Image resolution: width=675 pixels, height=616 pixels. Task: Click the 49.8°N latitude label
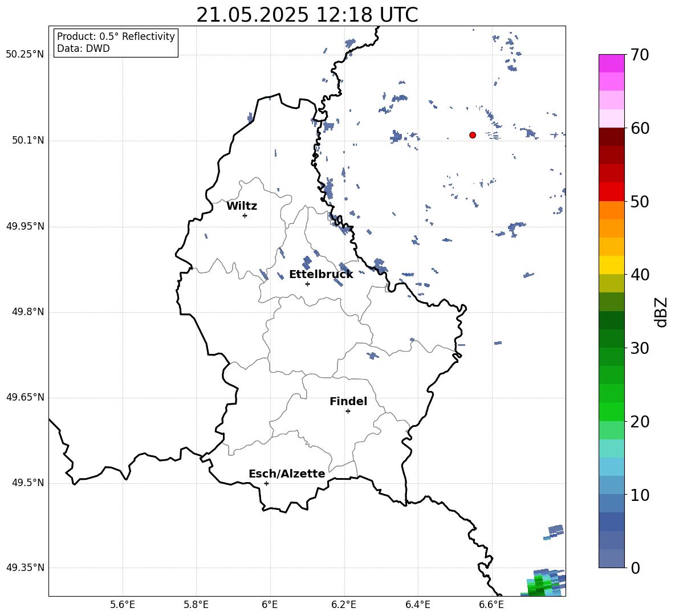tap(29, 312)
